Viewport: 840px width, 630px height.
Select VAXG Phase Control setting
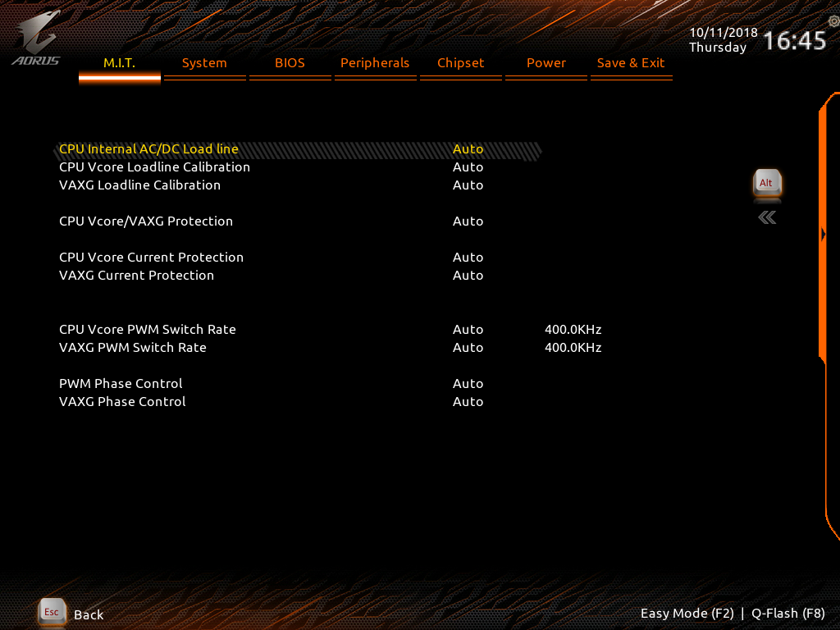(x=122, y=402)
